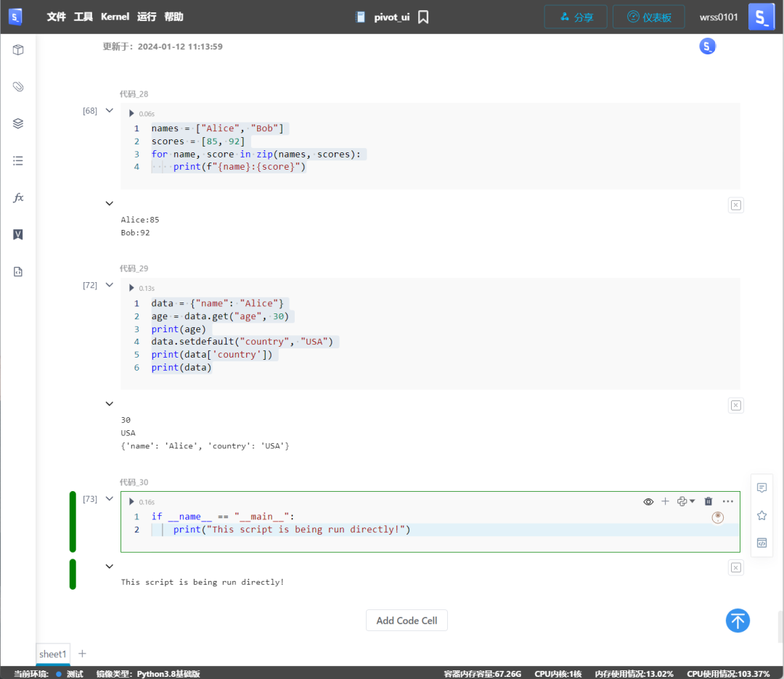This screenshot has height=679, width=784.
Task: Open the cube package icon in left sidebar
Action: (x=18, y=50)
